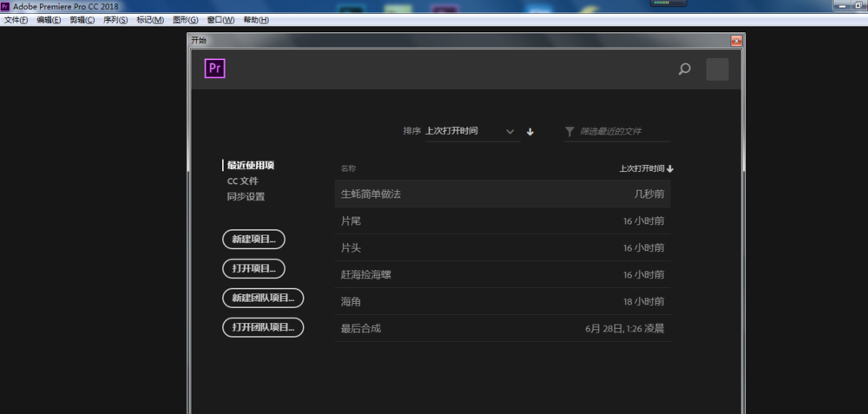Open recent project 赶海拾海螺
The image size is (868, 414).
[x=372, y=274]
